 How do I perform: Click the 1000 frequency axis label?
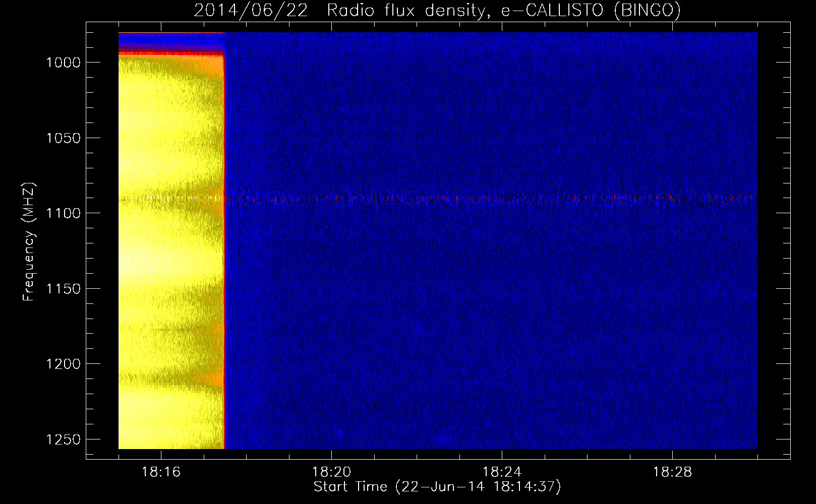(x=64, y=62)
